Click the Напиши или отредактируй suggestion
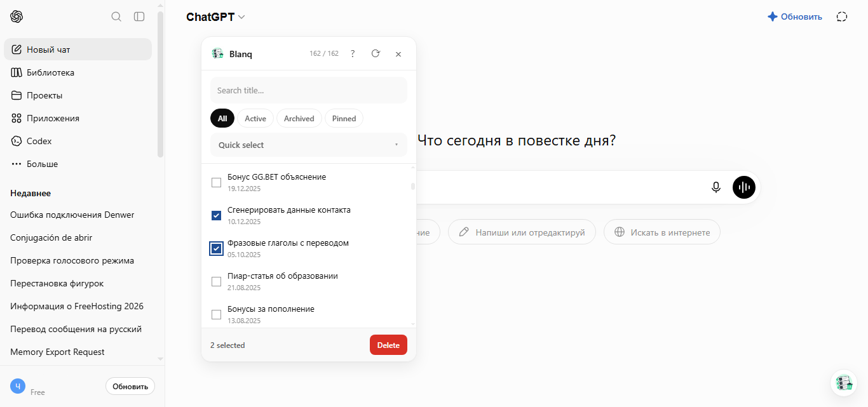868x407 pixels. [522, 232]
